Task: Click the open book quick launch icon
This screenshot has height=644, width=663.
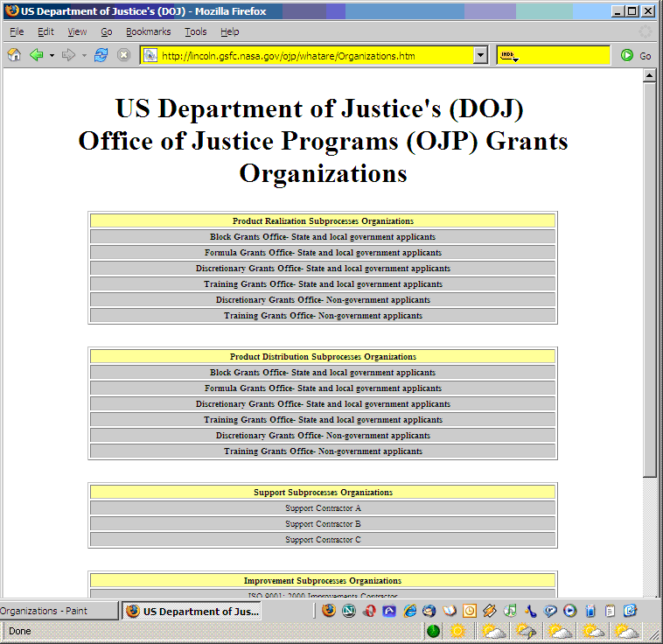Action: [450, 611]
